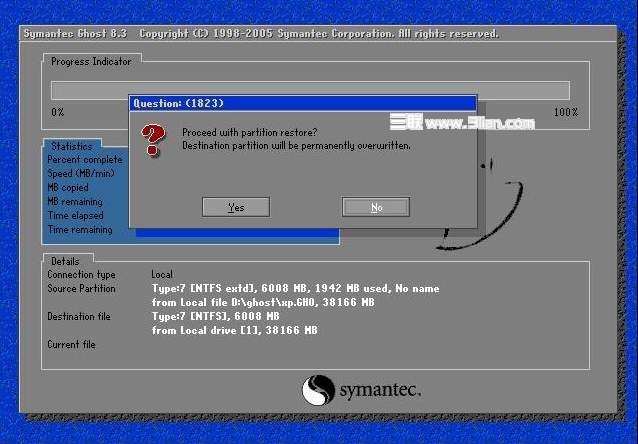Viewport: 638px width, 444px height.
Task: Click the 'symantec.' wordmark text
Action: [x=380, y=391]
